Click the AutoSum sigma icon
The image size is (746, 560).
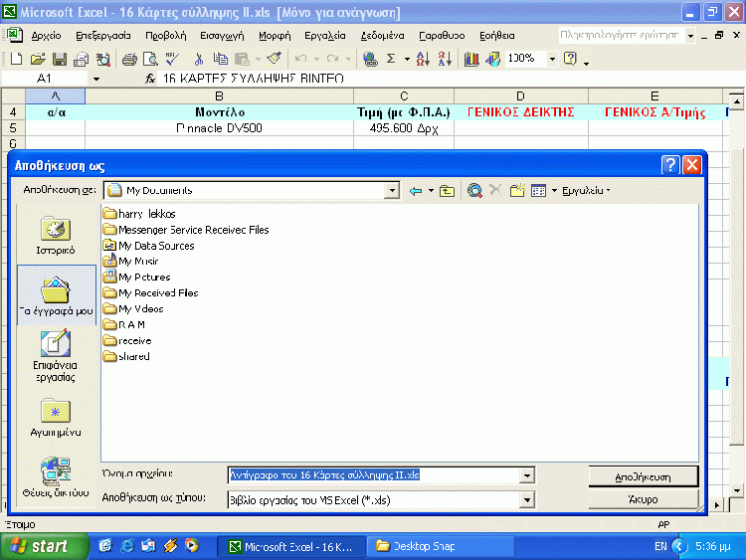pyautogui.click(x=391, y=59)
